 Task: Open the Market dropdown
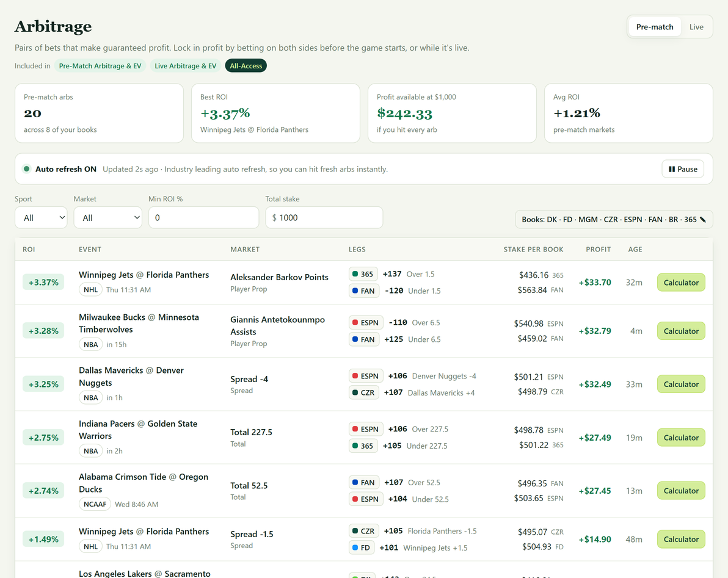coord(107,217)
